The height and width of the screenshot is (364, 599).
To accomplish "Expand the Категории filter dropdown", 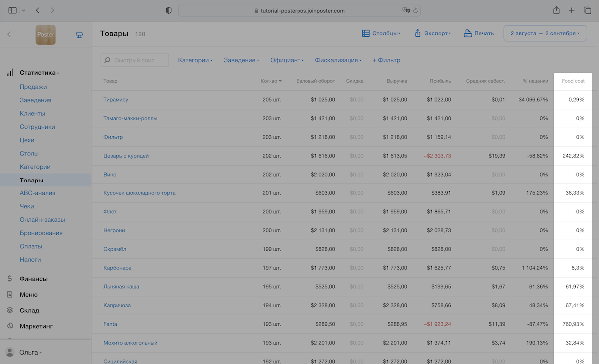I will (x=195, y=60).
